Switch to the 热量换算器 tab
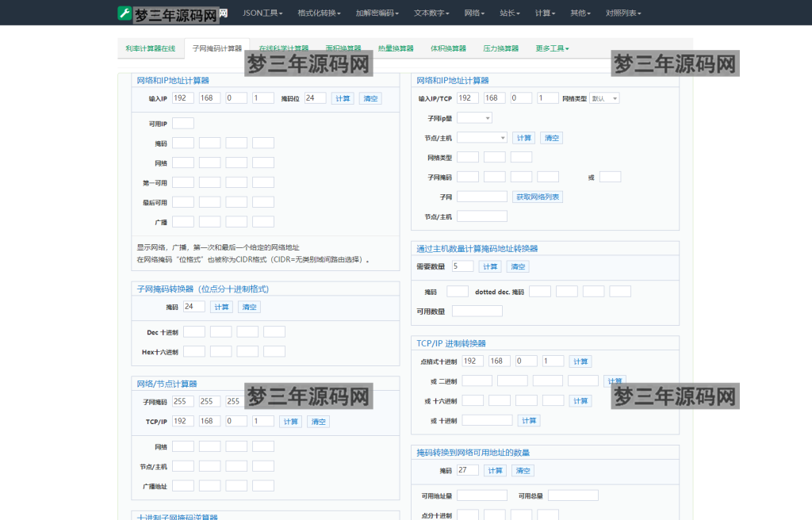Image resolution: width=812 pixels, height=520 pixels. (x=396, y=48)
